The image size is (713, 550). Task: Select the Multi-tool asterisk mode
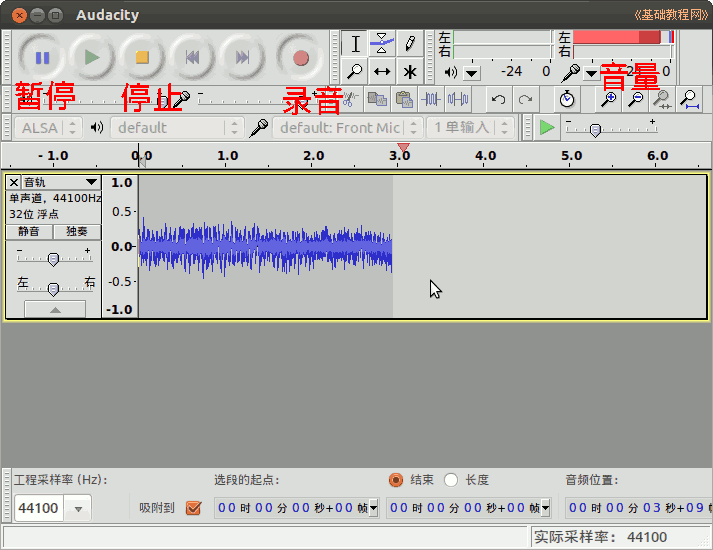coord(409,71)
